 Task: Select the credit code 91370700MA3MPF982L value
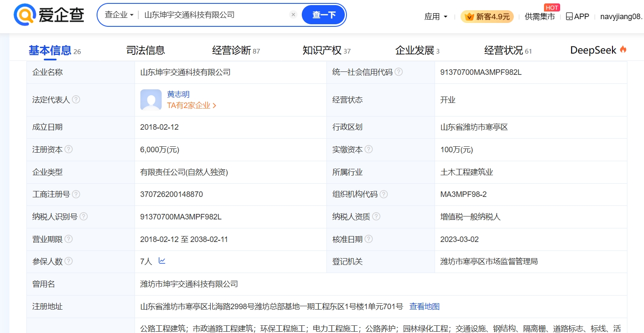(x=481, y=72)
